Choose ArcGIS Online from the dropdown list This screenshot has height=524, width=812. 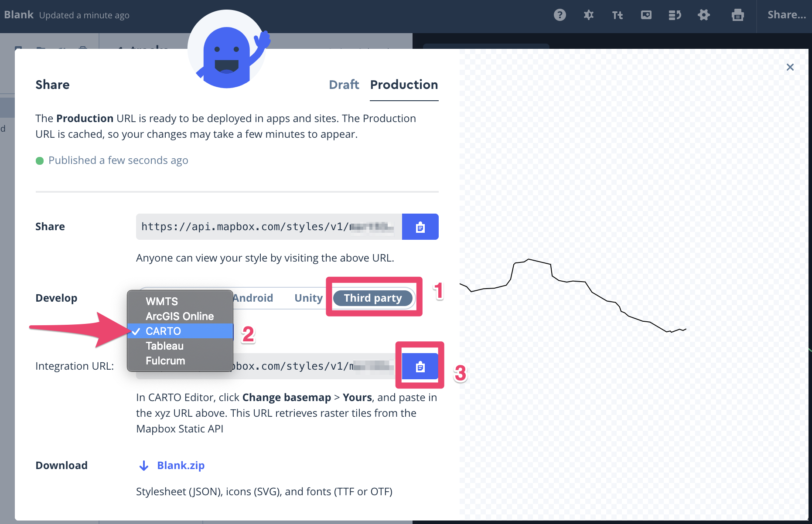tap(180, 316)
